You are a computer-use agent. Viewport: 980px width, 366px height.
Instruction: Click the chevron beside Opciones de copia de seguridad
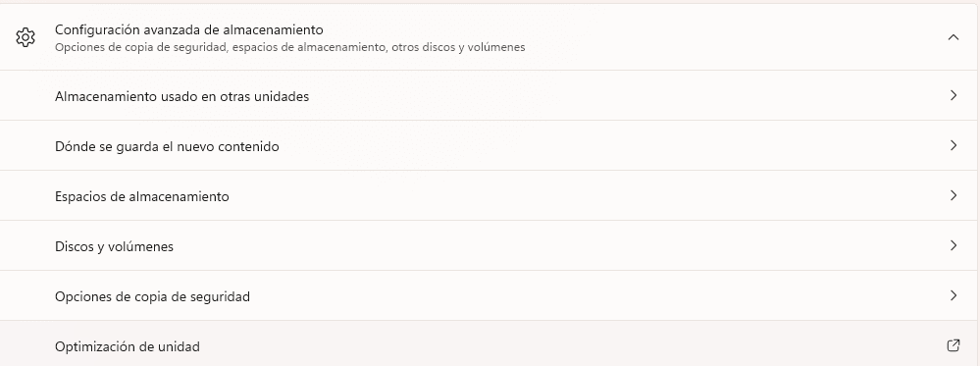954,295
